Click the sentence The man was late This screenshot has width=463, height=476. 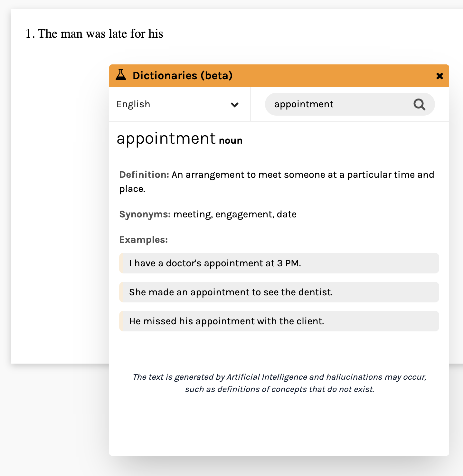point(100,34)
